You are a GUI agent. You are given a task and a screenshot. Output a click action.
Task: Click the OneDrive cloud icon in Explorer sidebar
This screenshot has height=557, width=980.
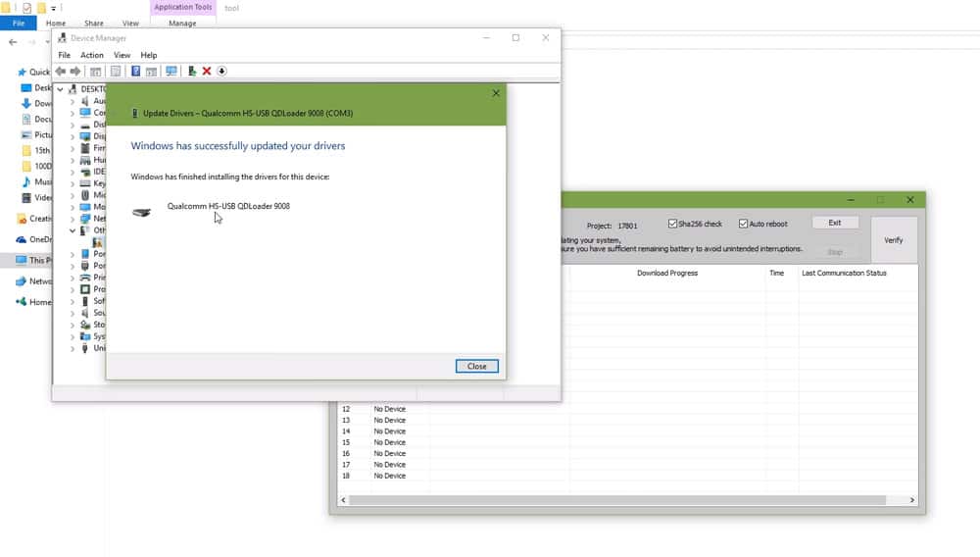coord(22,239)
